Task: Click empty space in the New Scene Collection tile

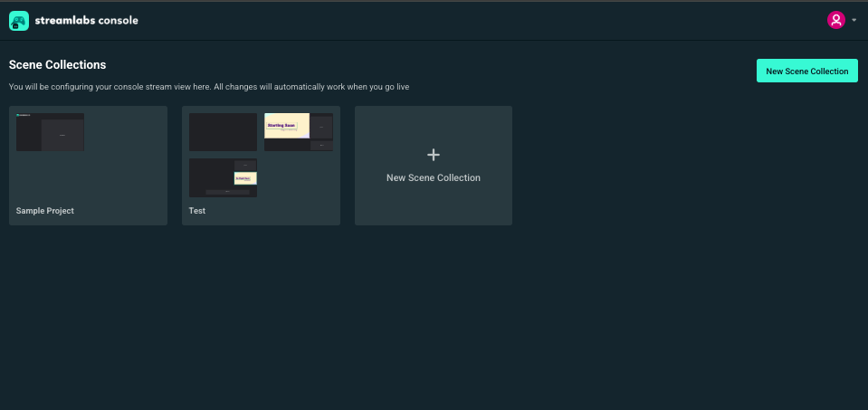Action: coord(433,208)
